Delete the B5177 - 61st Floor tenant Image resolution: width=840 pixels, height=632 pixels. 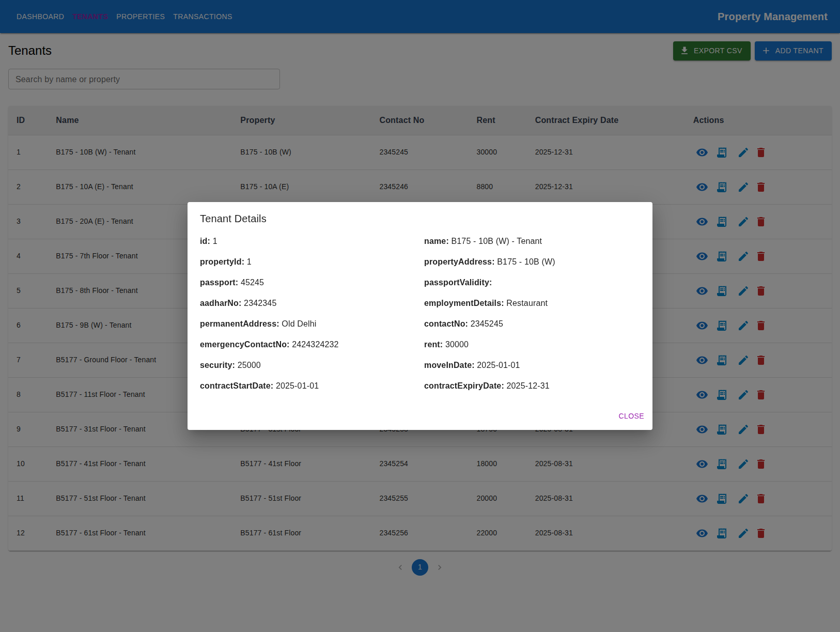pos(761,533)
